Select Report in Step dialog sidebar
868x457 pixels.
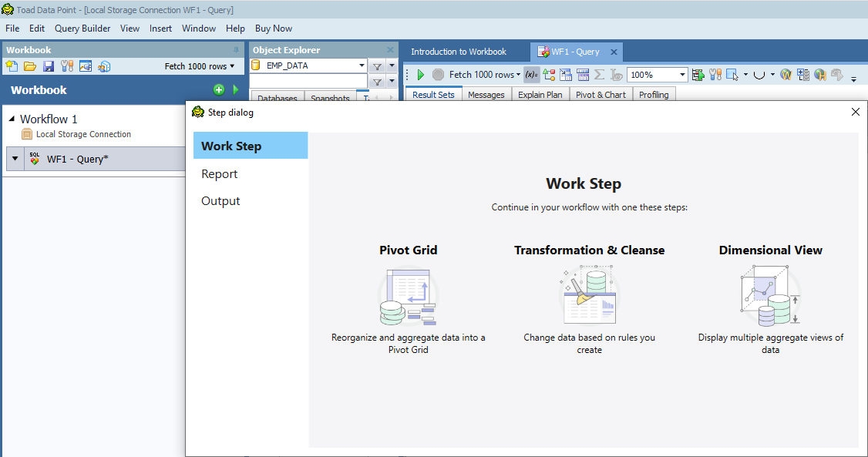pyautogui.click(x=251, y=173)
